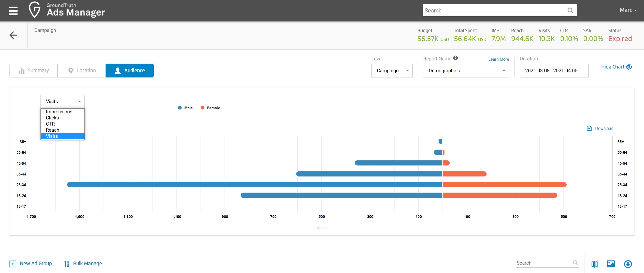This screenshot has width=644, height=273.
Task: Click the magnifier icon in top search
Action: (570, 11)
